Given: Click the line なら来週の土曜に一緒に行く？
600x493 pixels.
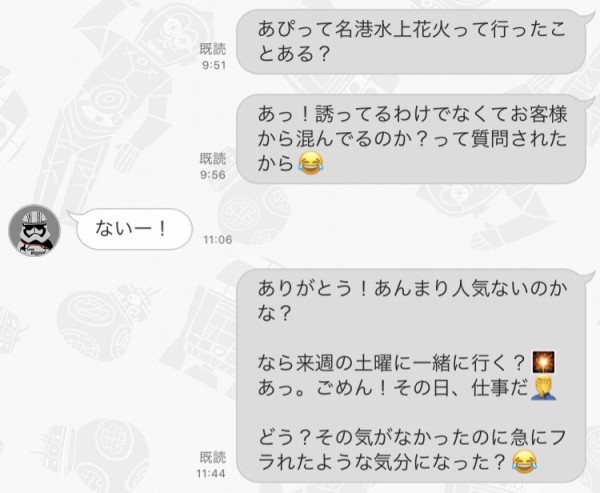Looking at the screenshot, I should 391,362.
